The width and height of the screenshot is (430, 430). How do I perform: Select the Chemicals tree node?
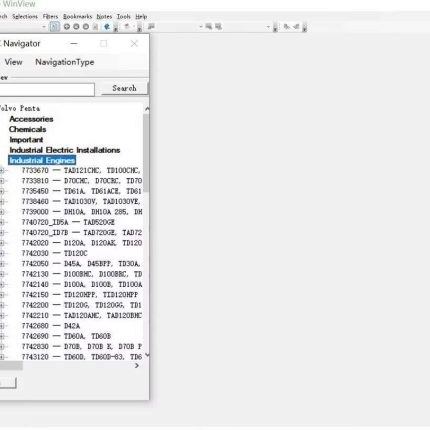coord(28,129)
